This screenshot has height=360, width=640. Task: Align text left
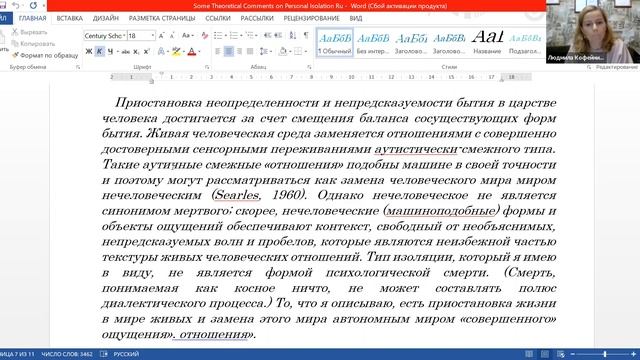coord(218,51)
